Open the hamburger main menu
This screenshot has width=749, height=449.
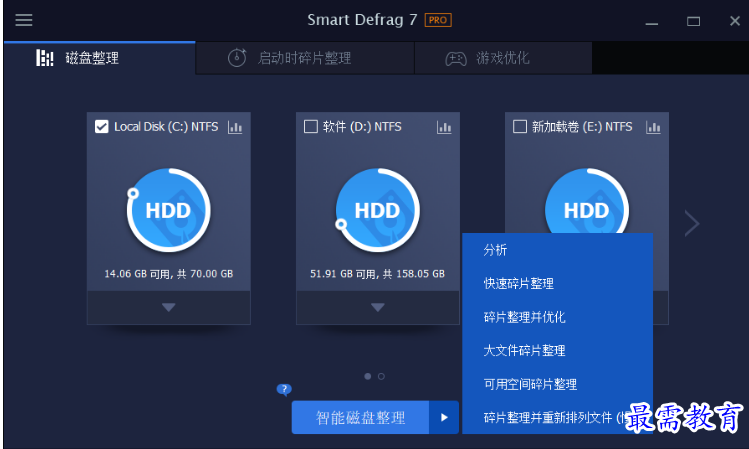pyautogui.click(x=23, y=20)
